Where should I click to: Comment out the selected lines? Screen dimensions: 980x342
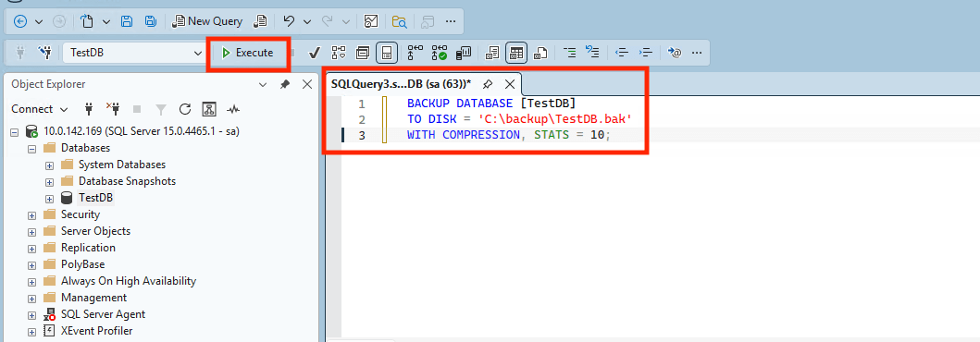tap(569, 53)
